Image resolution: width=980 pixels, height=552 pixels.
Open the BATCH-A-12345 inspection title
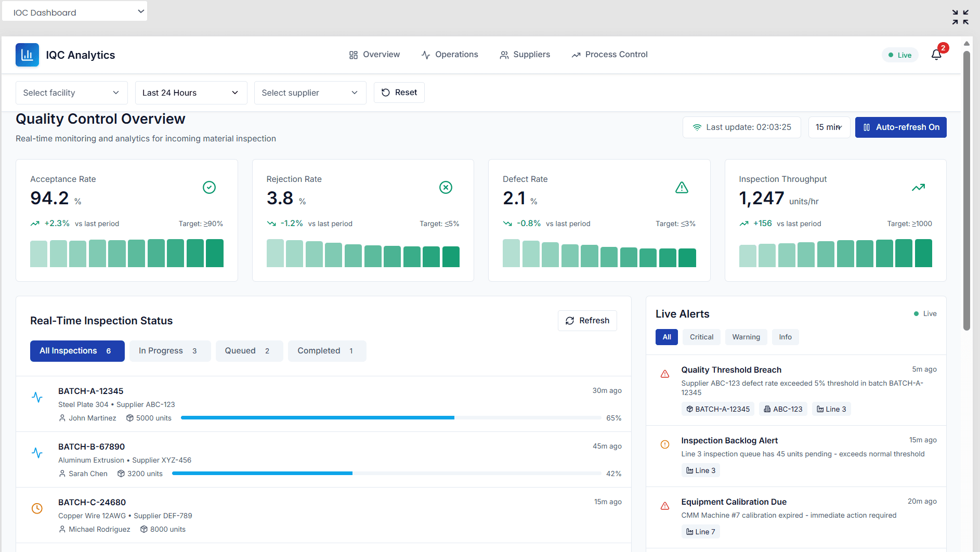pos(91,391)
